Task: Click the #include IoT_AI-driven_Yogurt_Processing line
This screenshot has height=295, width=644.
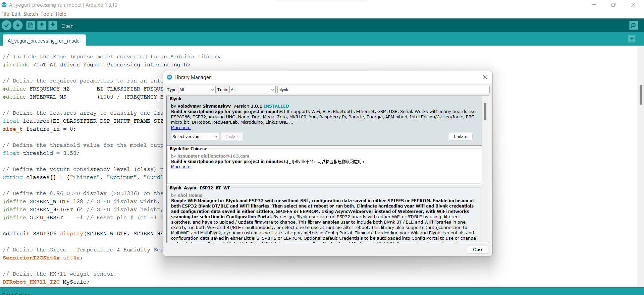Action: pyautogui.click(x=97, y=65)
